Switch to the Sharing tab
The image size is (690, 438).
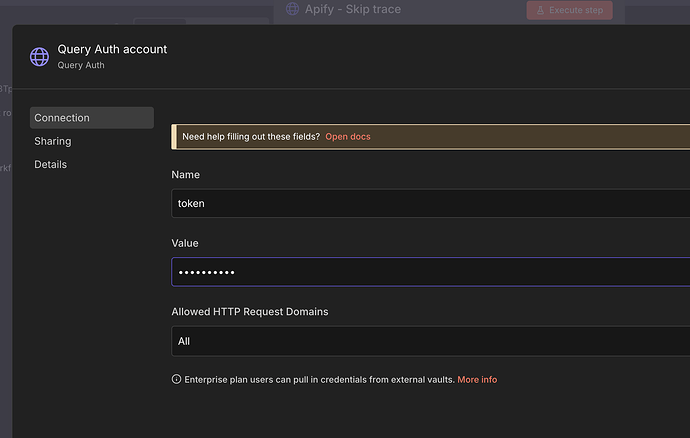point(53,141)
